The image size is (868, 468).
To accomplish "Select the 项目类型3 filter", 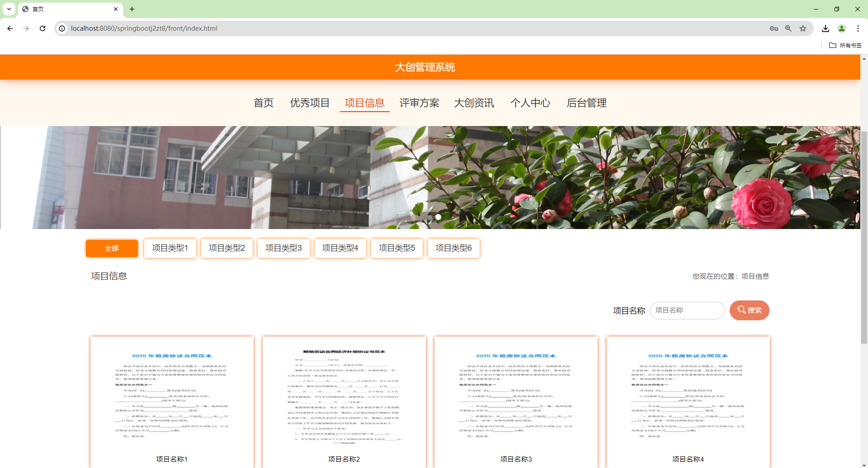I will pyautogui.click(x=283, y=248).
